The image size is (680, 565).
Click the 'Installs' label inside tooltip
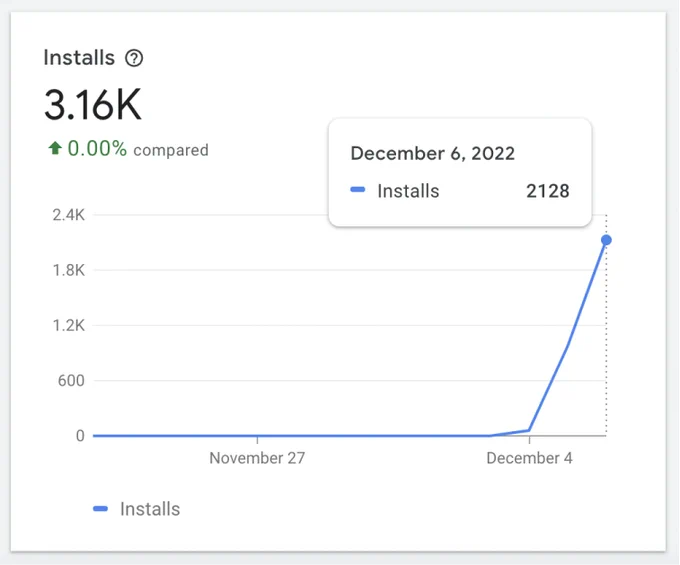(x=408, y=191)
